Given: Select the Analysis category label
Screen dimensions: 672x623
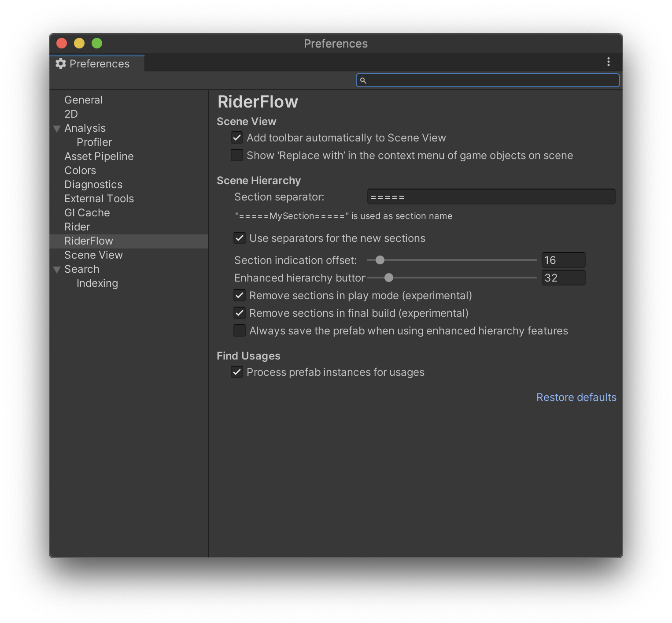Looking at the screenshot, I should point(85,128).
